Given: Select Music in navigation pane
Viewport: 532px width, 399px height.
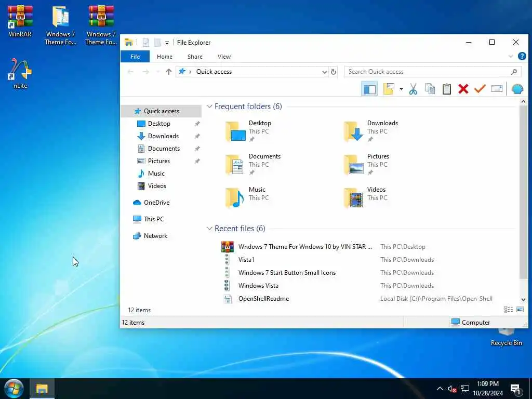Looking at the screenshot, I should [156, 174].
